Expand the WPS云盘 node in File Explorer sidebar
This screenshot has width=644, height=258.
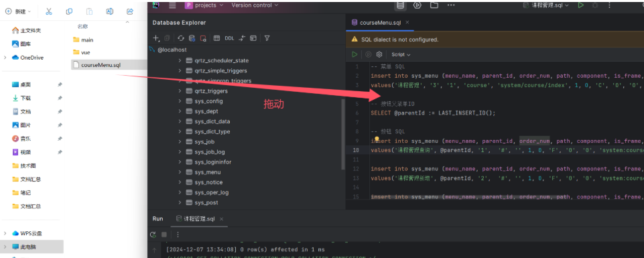tap(5, 233)
